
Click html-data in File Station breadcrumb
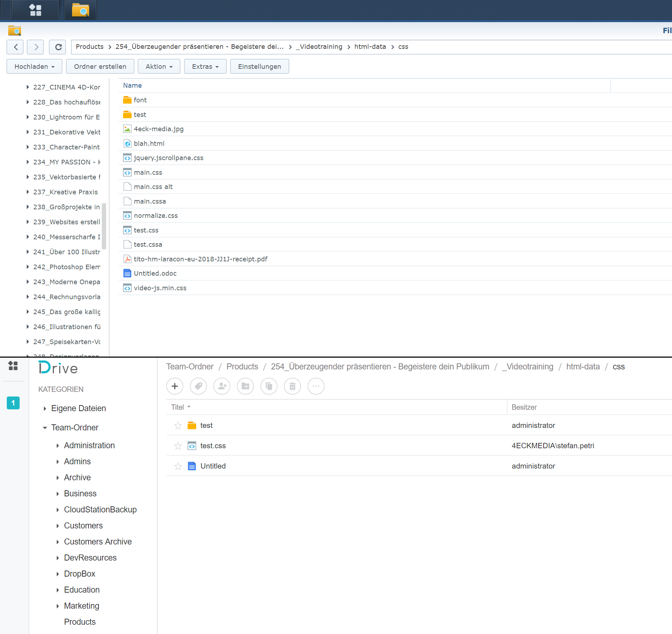[370, 47]
